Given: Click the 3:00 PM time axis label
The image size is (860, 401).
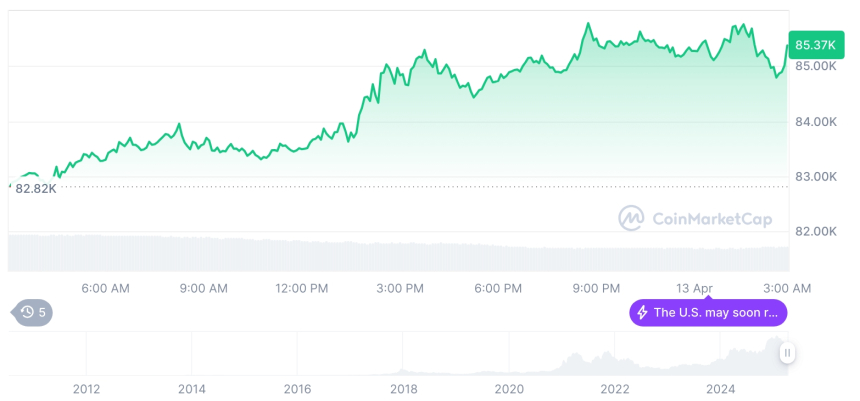Looking at the screenshot, I should pos(400,288).
